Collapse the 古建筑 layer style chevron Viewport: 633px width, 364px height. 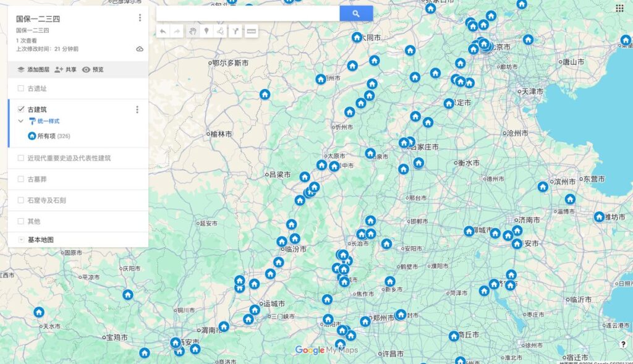coord(21,121)
